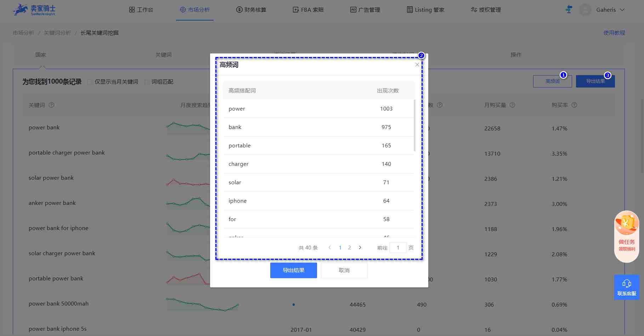
Task: Open the 使用教程 tutorial link
Action: click(x=614, y=33)
